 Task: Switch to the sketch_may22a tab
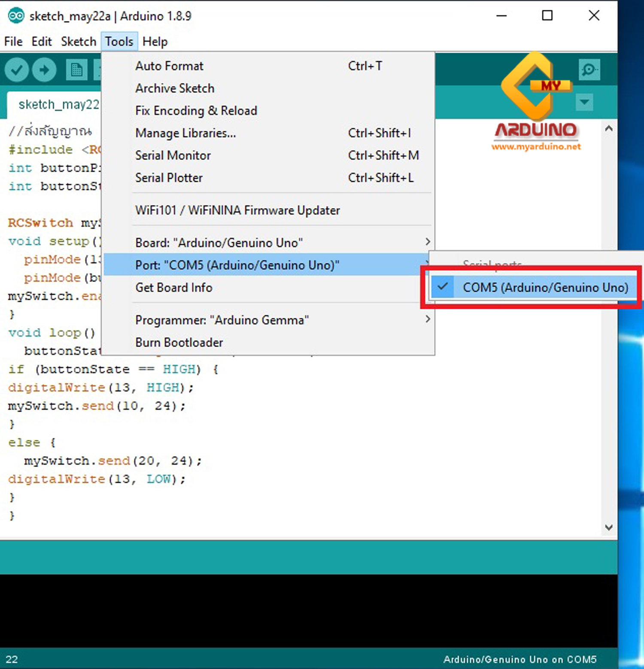pyautogui.click(x=58, y=104)
